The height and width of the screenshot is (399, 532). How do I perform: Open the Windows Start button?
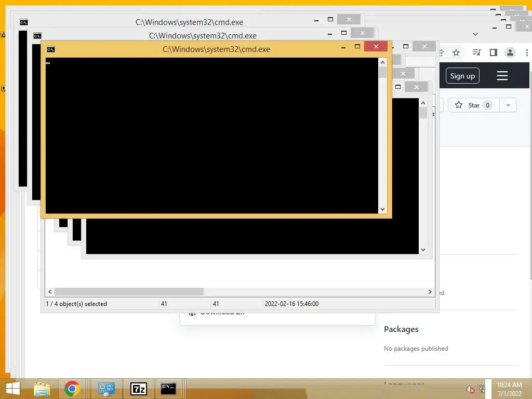pyautogui.click(x=13, y=389)
